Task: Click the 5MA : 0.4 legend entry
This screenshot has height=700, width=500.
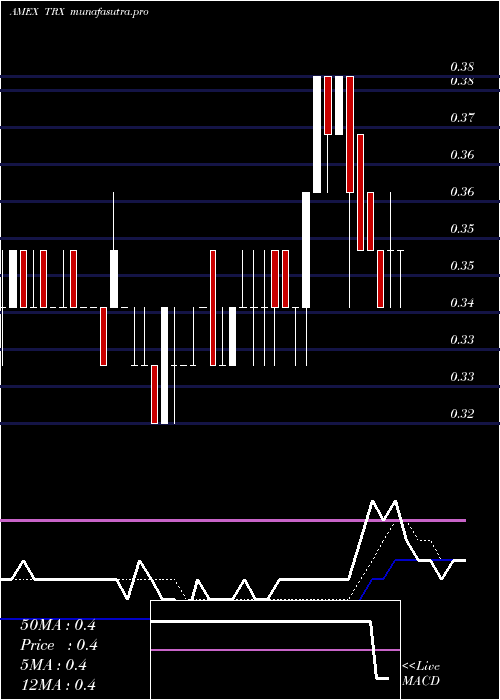Action: [54, 665]
